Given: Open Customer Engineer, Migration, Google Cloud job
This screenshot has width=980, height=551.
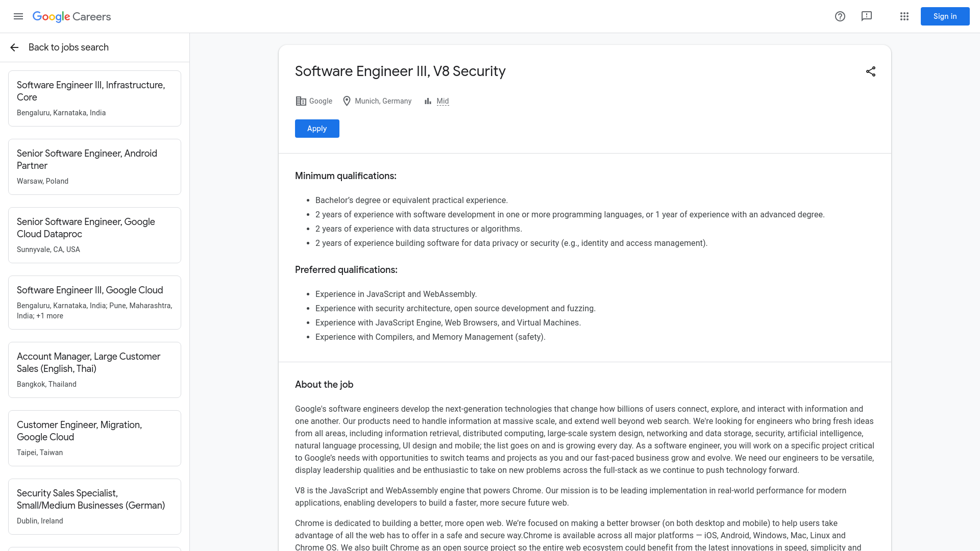Looking at the screenshot, I should coord(94,438).
